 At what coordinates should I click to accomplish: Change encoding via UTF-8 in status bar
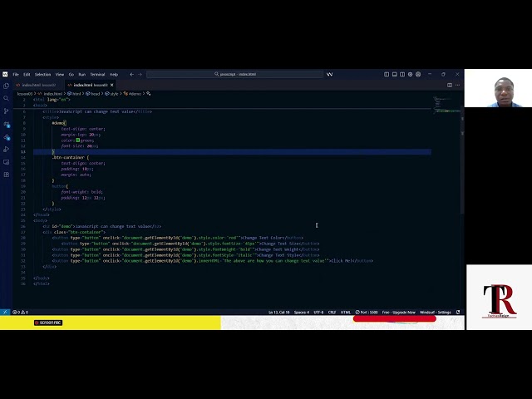pos(318,313)
